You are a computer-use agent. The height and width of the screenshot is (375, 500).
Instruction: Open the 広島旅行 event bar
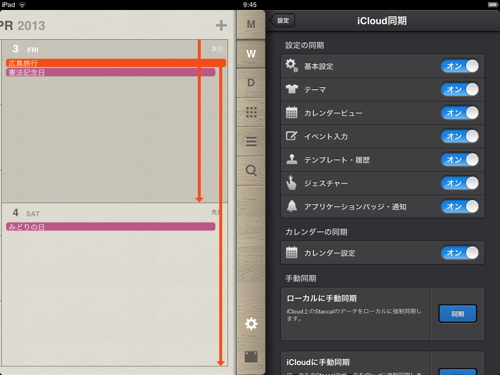coord(116,63)
